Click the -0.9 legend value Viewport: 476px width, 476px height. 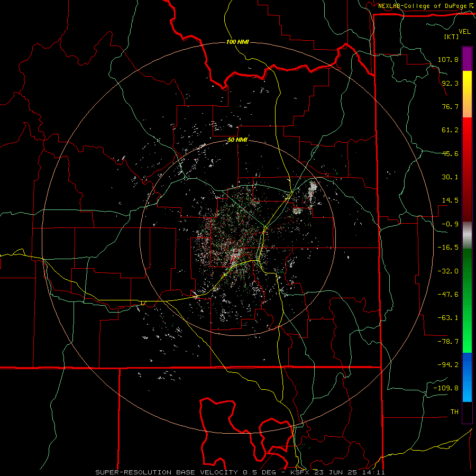tap(450, 224)
